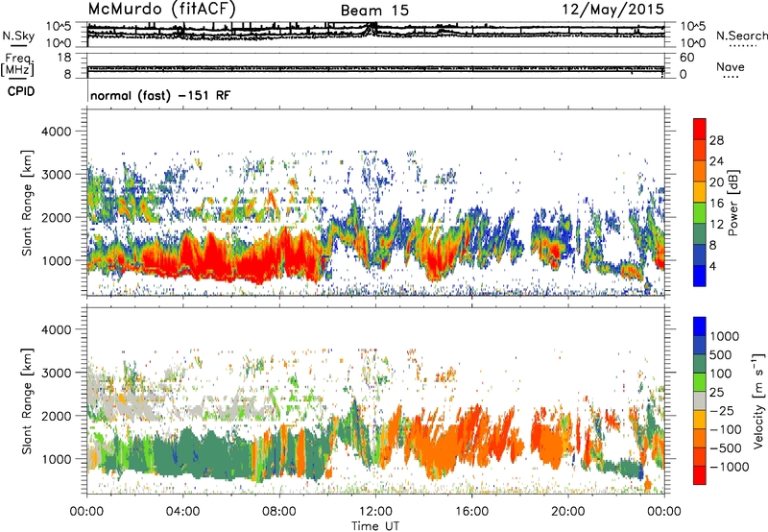Select the N.Search legend label
Image resolution: width=768 pixels, height=532 pixels.
[741, 36]
